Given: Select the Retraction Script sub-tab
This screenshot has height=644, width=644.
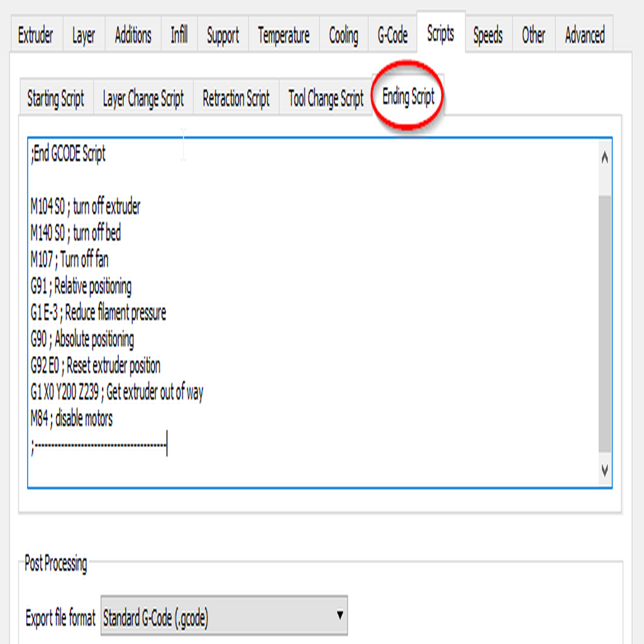Looking at the screenshot, I should 236,98.
